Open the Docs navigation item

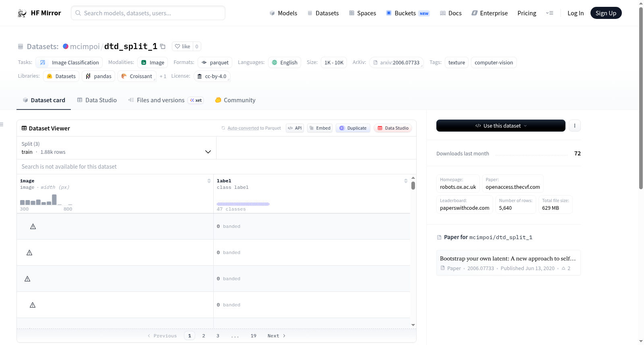451,13
